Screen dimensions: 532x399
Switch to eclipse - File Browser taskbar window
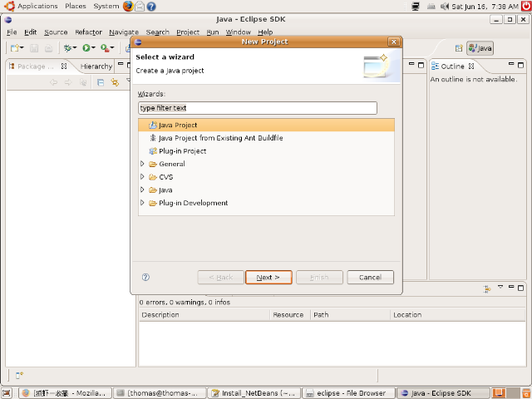(x=349, y=393)
